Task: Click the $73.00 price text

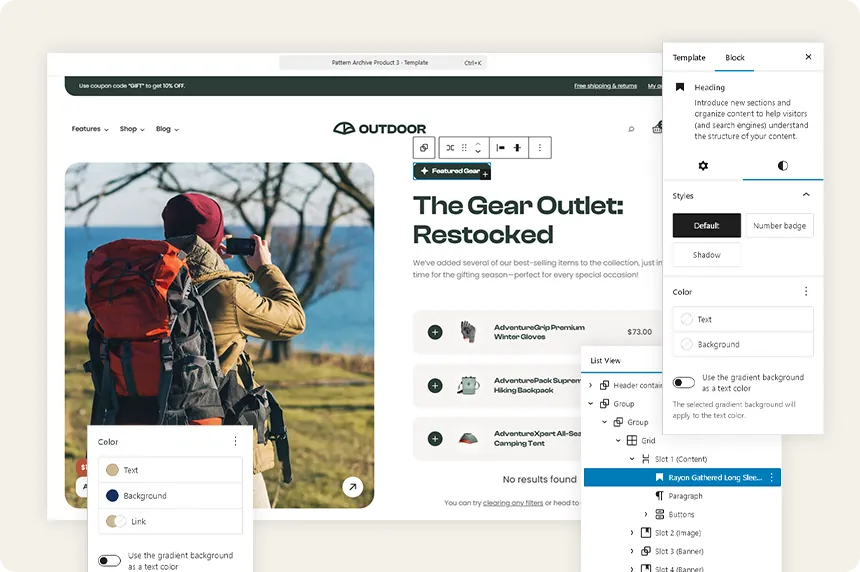Action: (x=640, y=332)
